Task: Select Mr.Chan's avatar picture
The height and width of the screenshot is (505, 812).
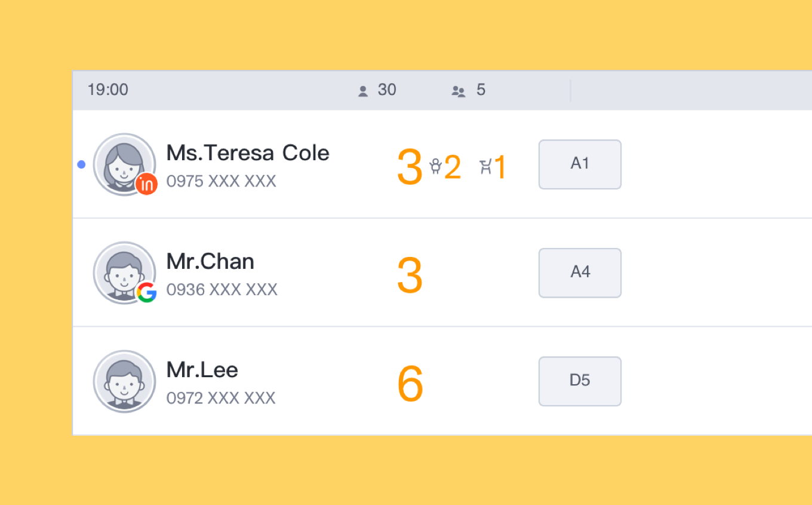Action: coord(123,272)
